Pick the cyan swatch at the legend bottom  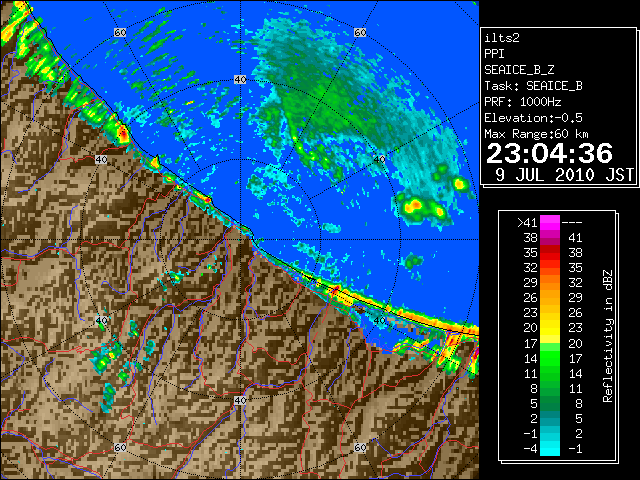(550, 448)
